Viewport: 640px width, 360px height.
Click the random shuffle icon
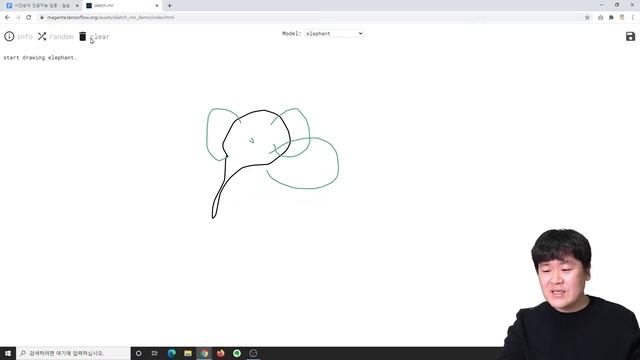tap(42, 36)
